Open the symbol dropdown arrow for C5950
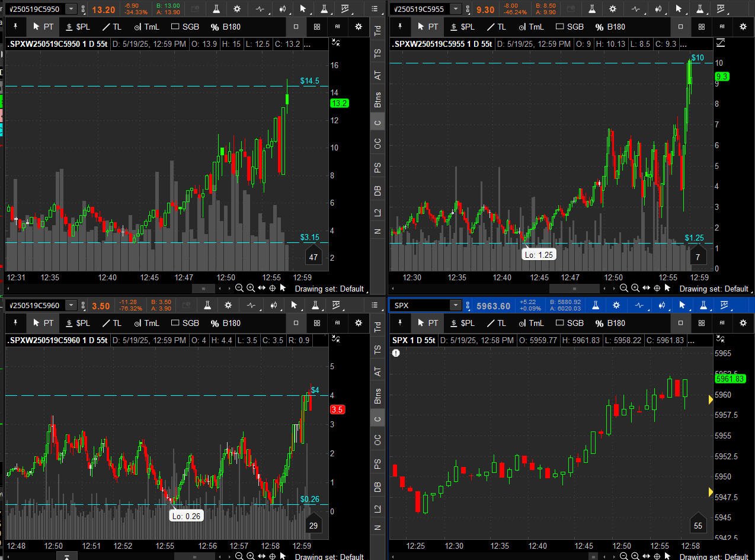 71,9
